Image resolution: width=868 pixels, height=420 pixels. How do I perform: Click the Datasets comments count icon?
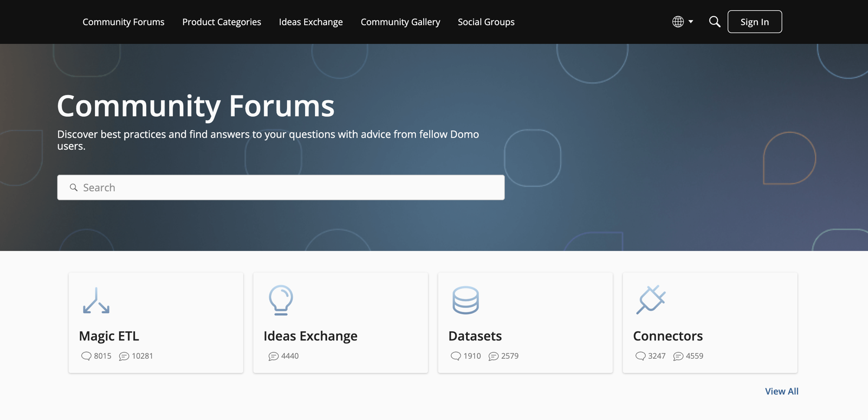coord(493,356)
